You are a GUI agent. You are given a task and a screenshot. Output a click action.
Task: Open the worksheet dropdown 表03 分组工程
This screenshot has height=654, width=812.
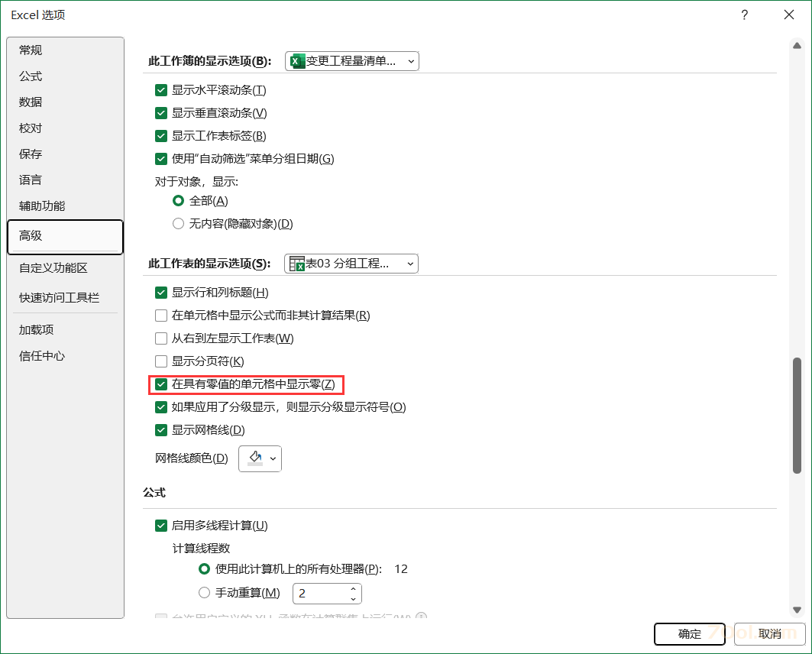351,264
